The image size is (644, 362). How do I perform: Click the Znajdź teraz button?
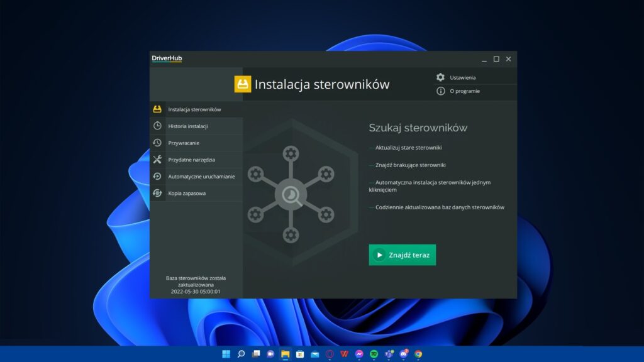pyautogui.click(x=402, y=255)
